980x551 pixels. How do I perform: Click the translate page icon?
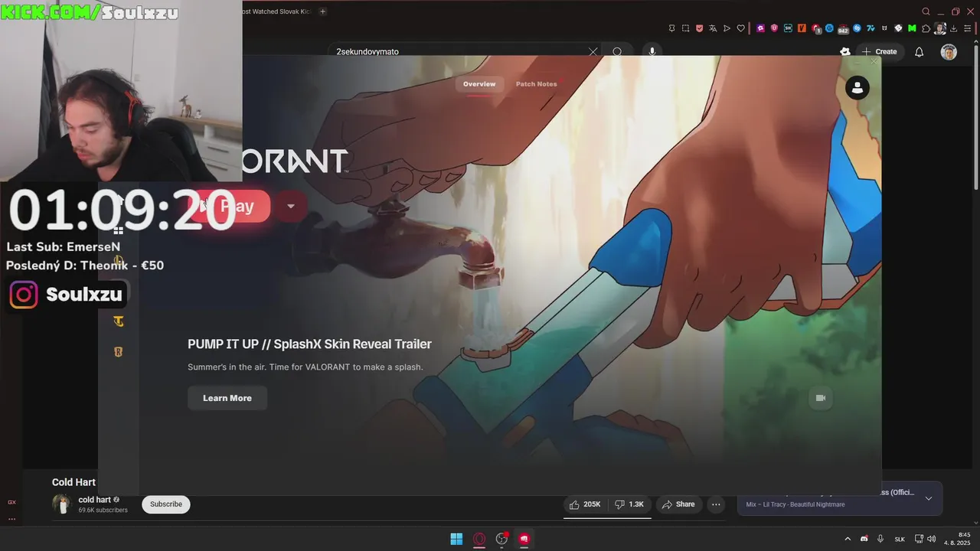tap(713, 28)
